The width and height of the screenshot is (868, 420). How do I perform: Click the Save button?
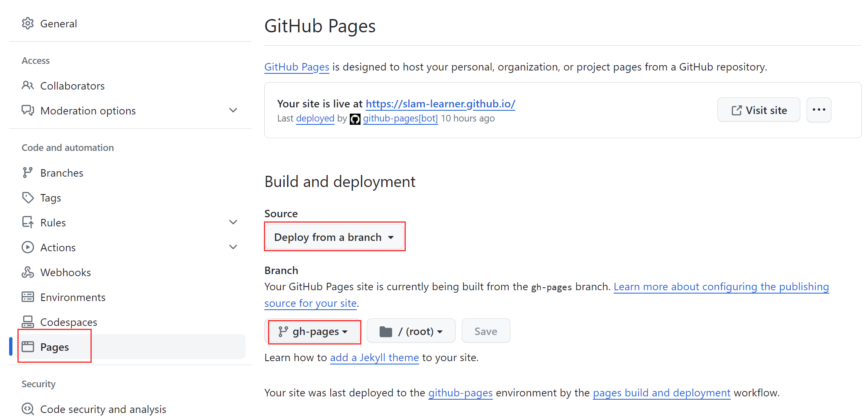(485, 331)
